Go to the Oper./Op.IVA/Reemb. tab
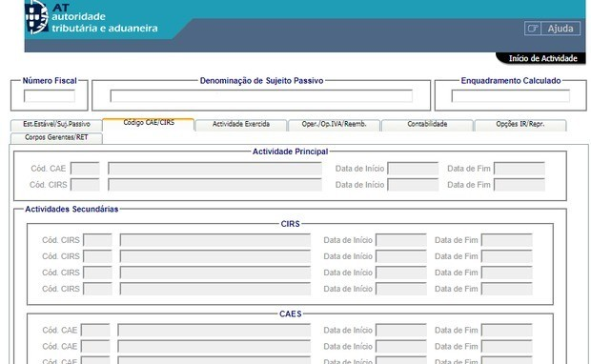The image size is (591, 364). [x=334, y=124]
